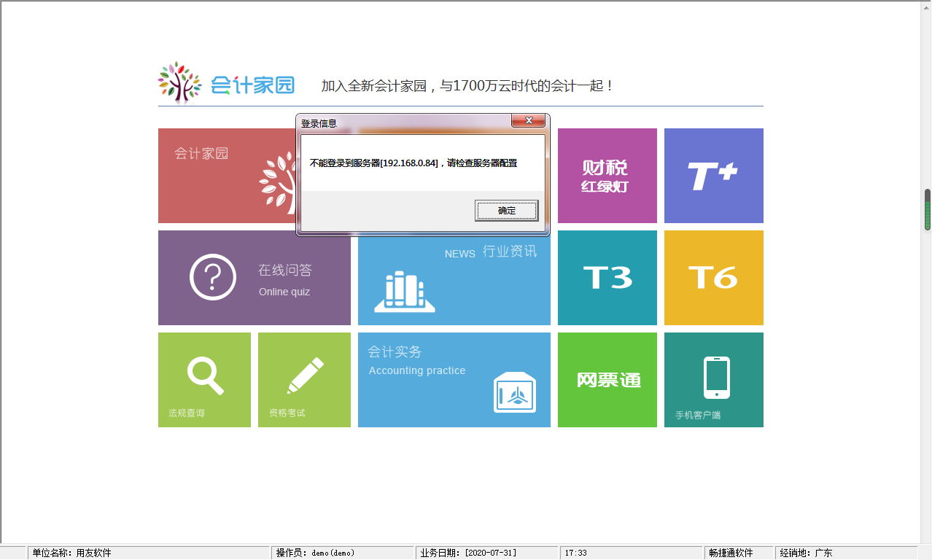The height and width of the screenshot is (560, 932).
Task: Click the 登录信息 dialog title
Action: pyautogui.click(x=319, y=124)
